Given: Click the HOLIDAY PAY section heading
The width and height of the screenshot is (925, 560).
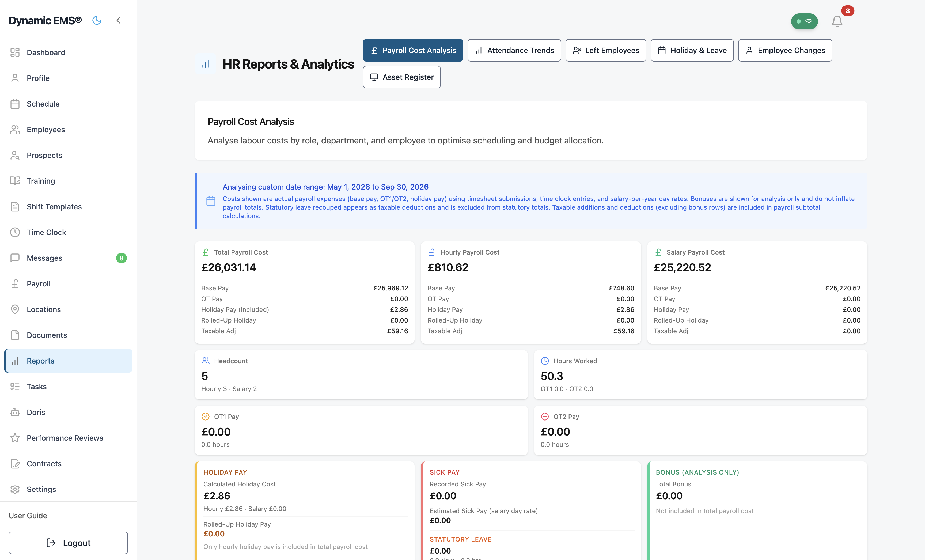Looking at the screenshot, I should [225, 472].
